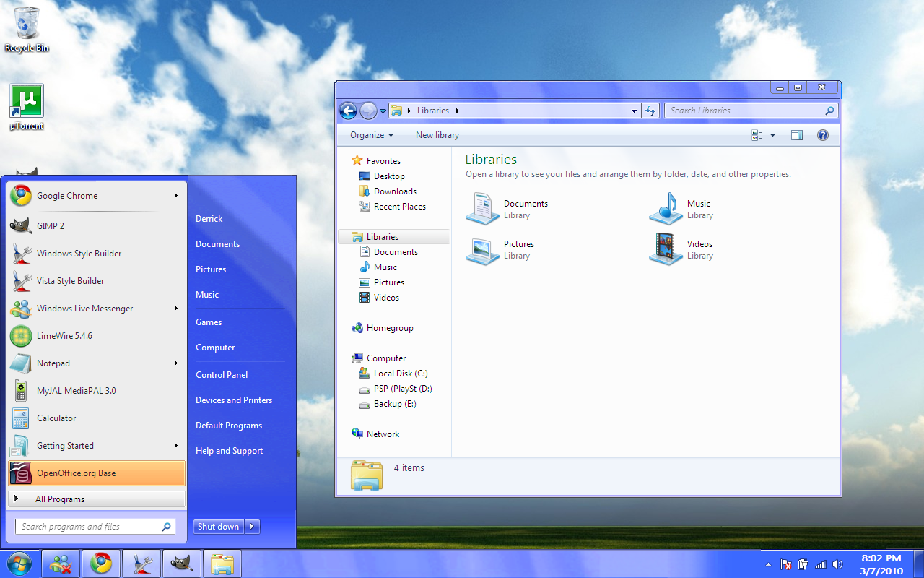This screenshot has width=924, height=578.
Task: Launch GIMP from the taskbar
Action: coord(181,563)
